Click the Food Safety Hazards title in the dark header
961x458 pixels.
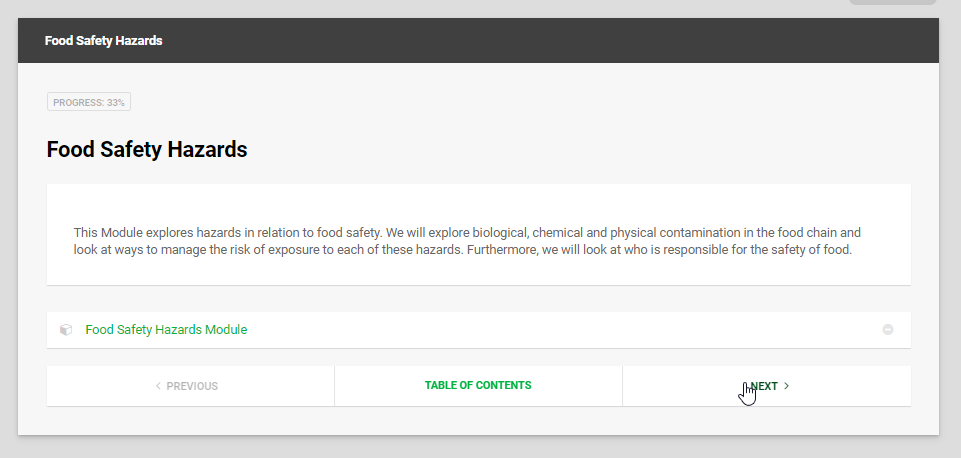pyautogui.click(x=103, y=41)
